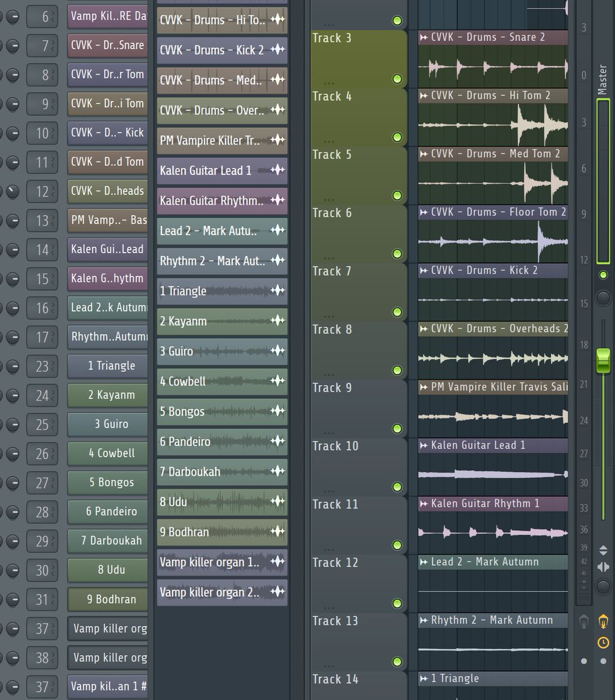Click the highlighted yellow lamp icon near the mixer

click(x=603, y=621)
